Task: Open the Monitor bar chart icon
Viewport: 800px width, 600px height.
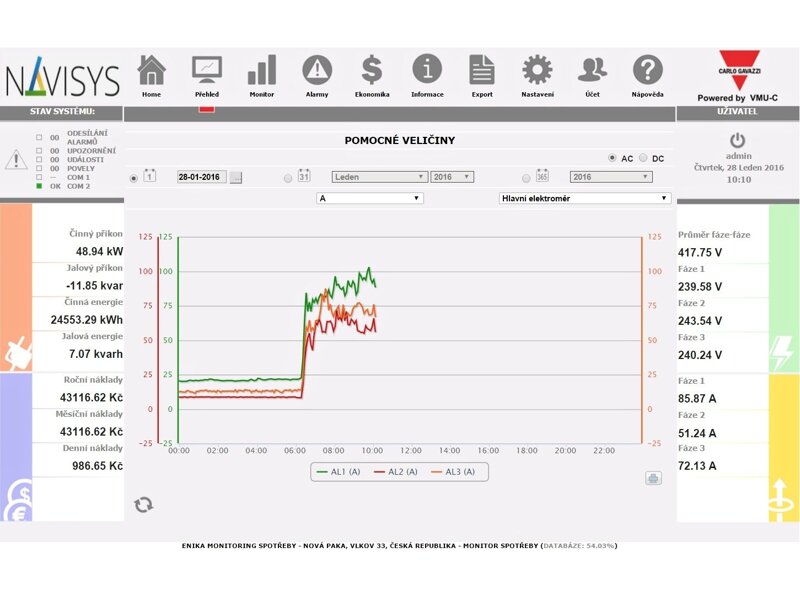Action: coord(262,70)
